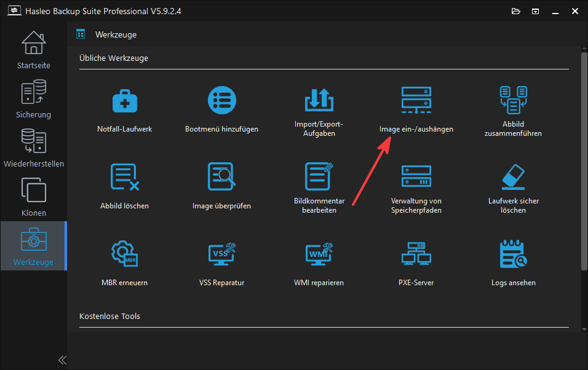Open the Logs ansehen tool
Viewport: 588px width, 370px height.
(x=514, y=264)
